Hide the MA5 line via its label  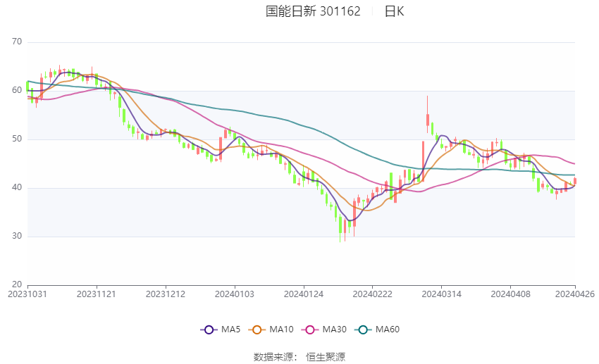(231, 330)
